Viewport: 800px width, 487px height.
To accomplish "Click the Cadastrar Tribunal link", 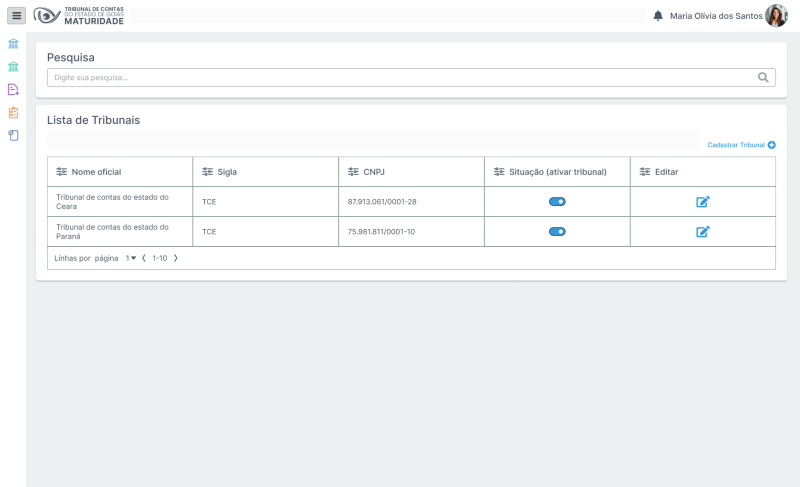I will (x=740, y=145).
